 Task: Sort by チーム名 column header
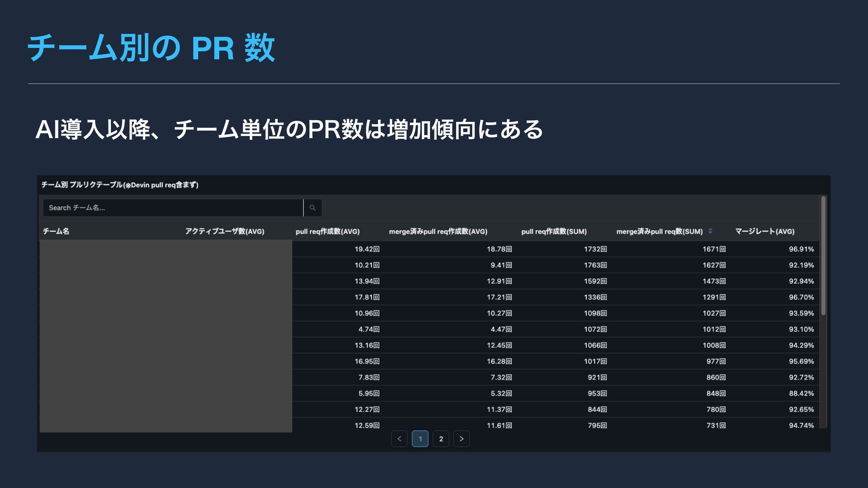click(56, 231)
